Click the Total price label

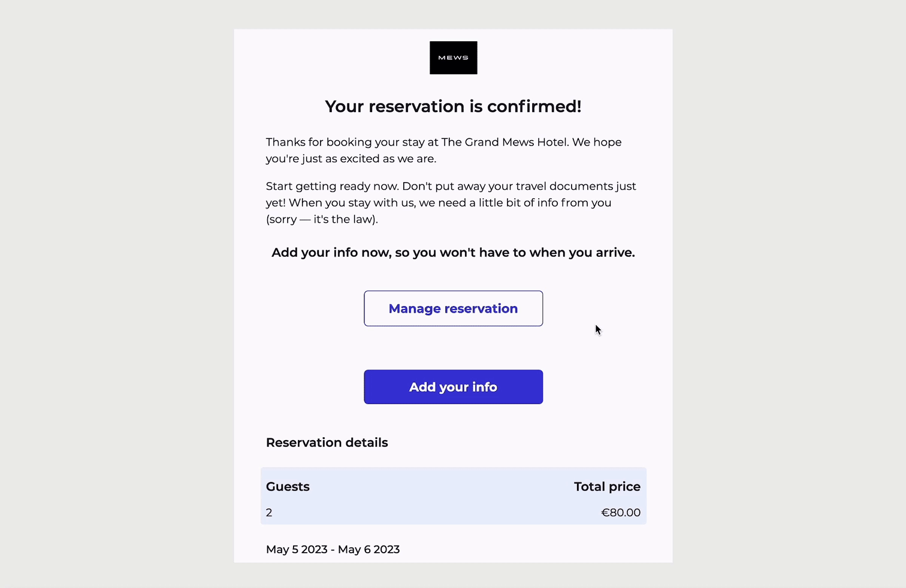click(607, 486)
